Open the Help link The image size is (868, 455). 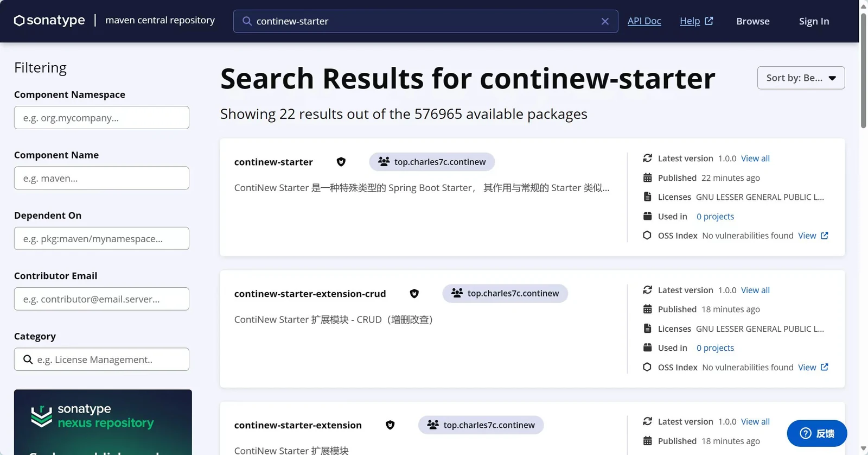coord(690,21)
